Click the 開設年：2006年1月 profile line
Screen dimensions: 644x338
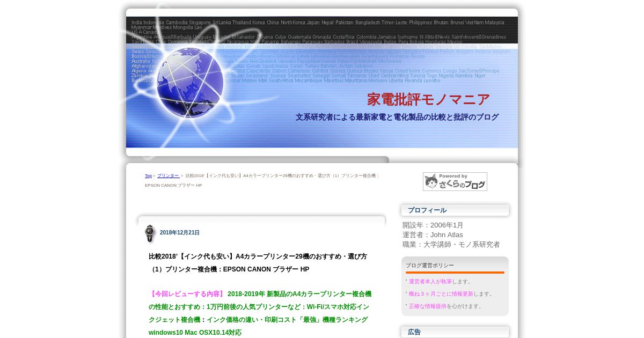tap(433, 225)
